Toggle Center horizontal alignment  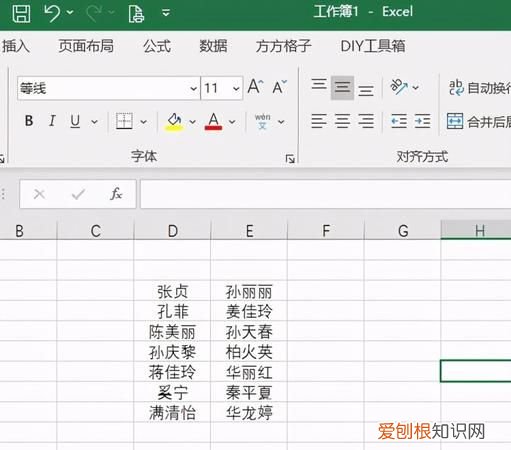tap(342, 121)
